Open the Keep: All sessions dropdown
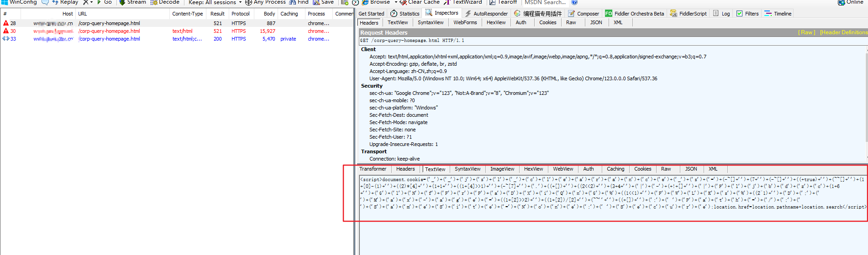Image resolution: width=868 pixels, height=255 pixels. pyautogui.click(x=215, y=2)
